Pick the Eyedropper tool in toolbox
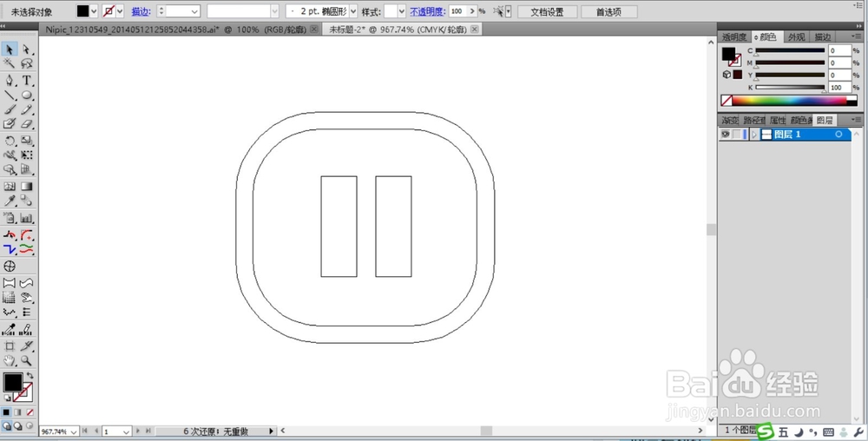Viewport: 868px width, 441px height. [x=10, y=201]
